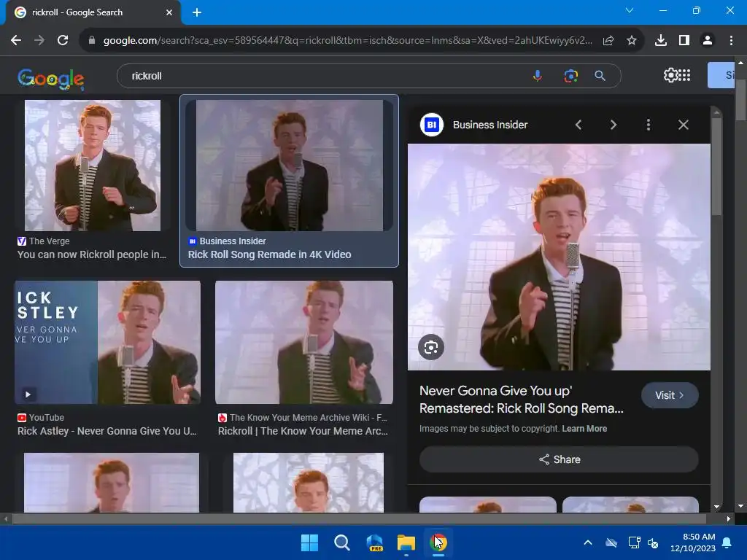The height and width of the screenshot is (560, 747).
Task: Select the Business Insider result thumbnail
Action: pos(289,166)
